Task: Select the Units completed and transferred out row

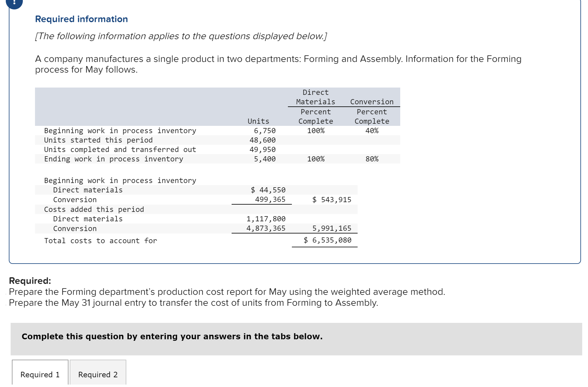Action: (x=120, y=150)
